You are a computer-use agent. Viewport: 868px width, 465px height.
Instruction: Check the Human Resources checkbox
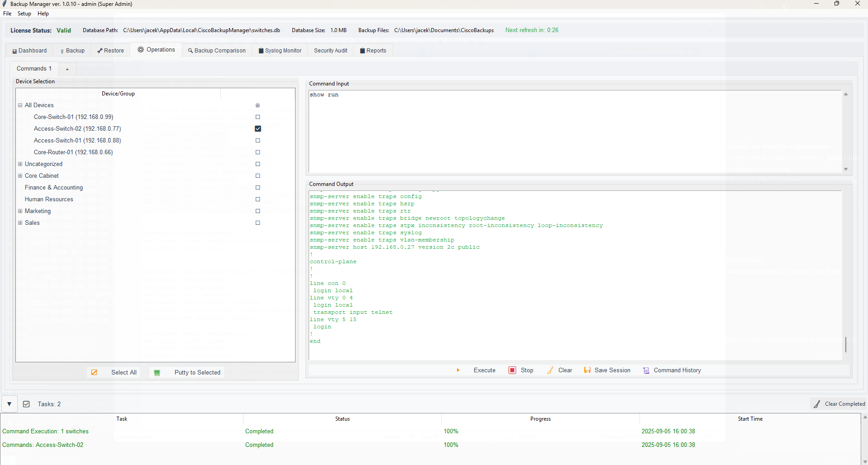[258, 199]
